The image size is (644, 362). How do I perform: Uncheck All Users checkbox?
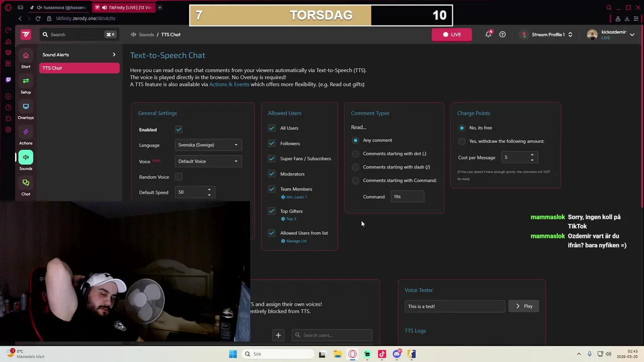(x=272, y=128)
